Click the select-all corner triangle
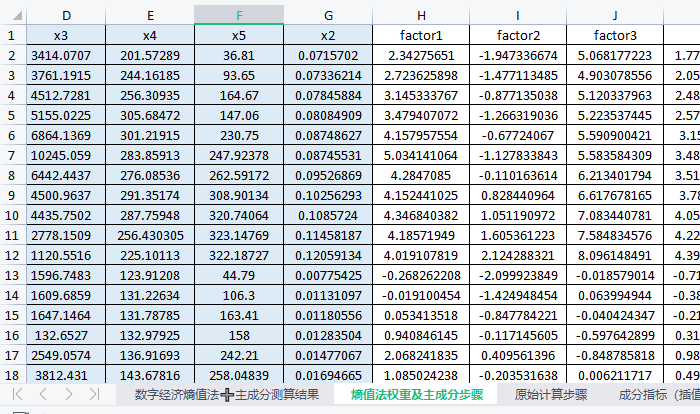700x414 pixels. tap(17, 16)
